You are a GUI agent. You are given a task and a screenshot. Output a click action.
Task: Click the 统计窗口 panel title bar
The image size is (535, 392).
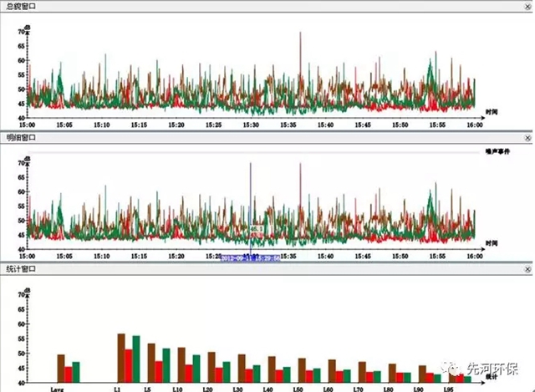pyautogui.click(x=251, y=270)
